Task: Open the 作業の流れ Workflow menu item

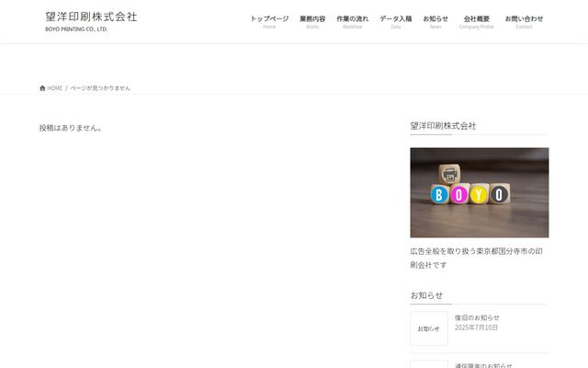Action: point(353,22)
